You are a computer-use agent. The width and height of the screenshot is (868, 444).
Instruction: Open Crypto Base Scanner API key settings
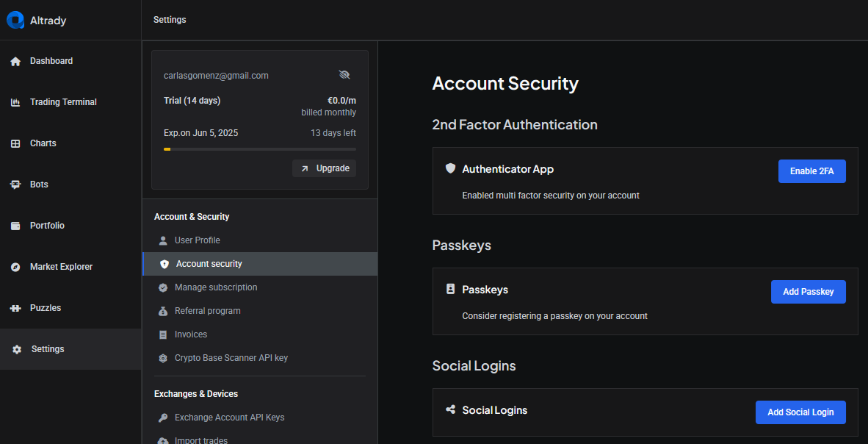[260, 358]
